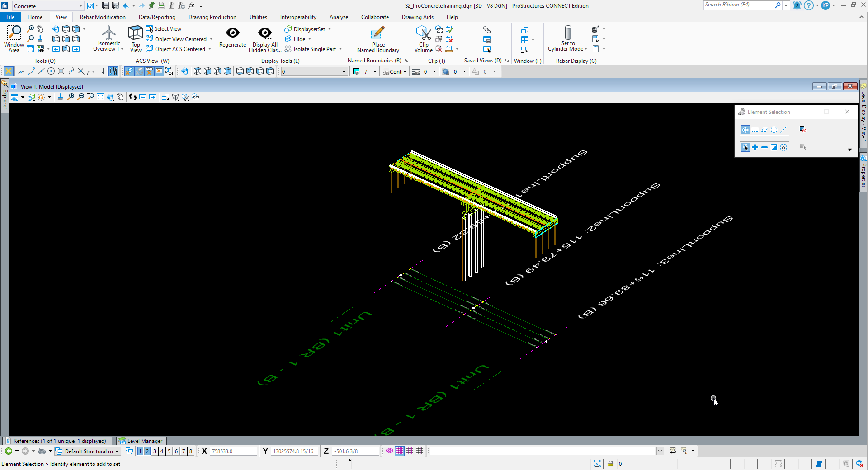
Task: Open the active color picker swatch
Action: click(356, 71)
